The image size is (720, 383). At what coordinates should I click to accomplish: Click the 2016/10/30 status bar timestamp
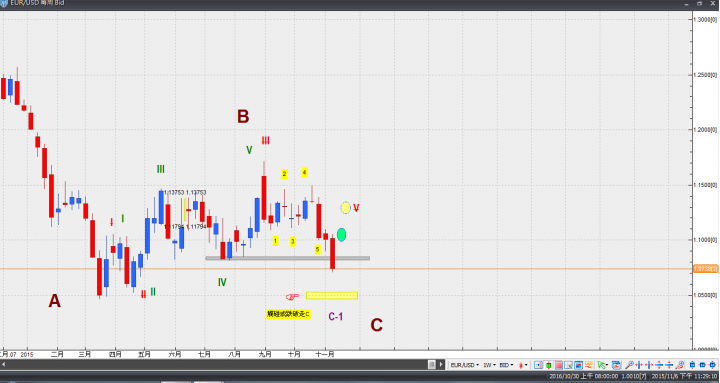tap(584, 376)
